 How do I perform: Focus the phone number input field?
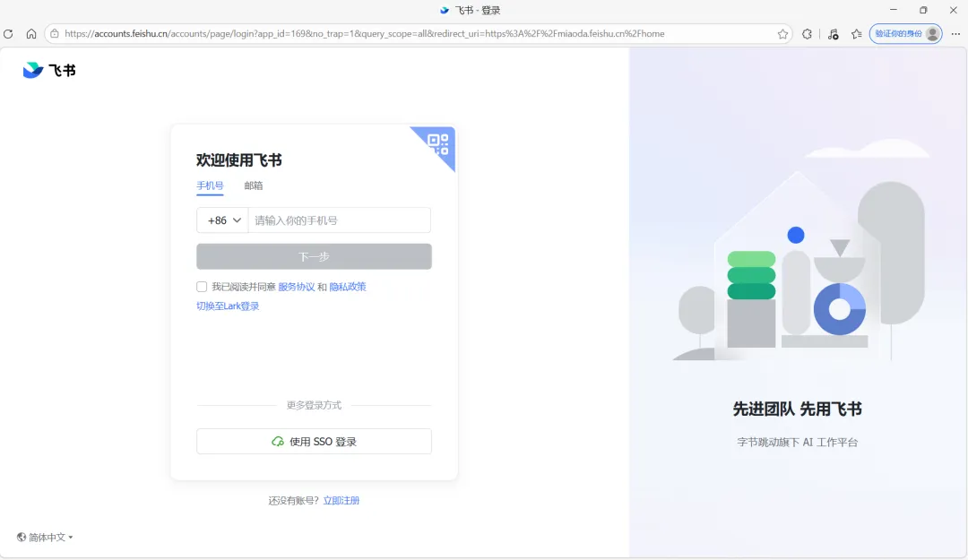340,220
